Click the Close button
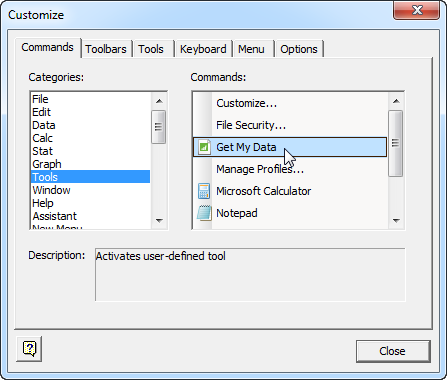The image size is (447, 380). point(393,351)
